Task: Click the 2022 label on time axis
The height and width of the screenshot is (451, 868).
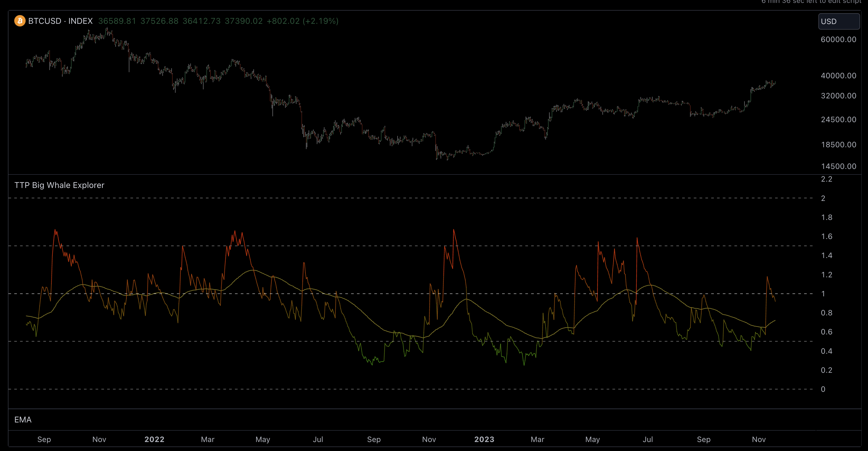Action: pos(154,439)
